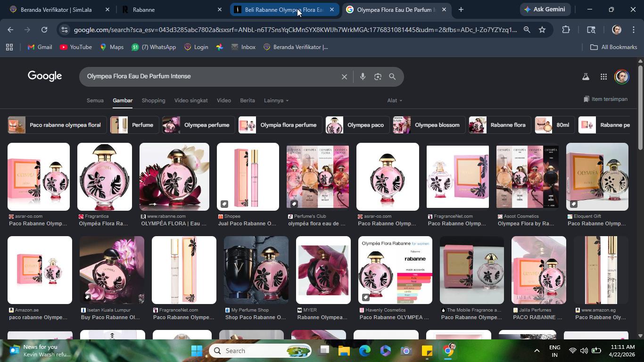Close the Beli Rabanne Olympea Flora tab
Viewport: 644px width, 362px height.
pos(332,9)
